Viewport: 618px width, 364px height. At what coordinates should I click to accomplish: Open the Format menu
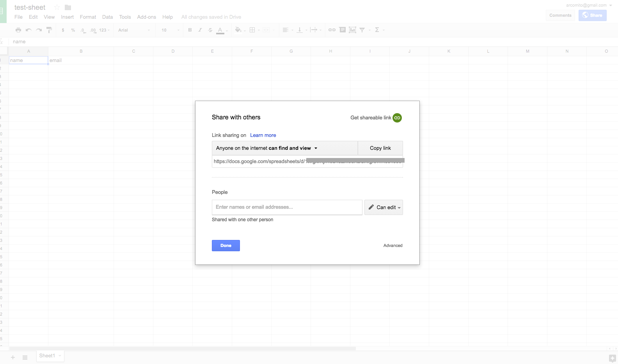pos(88,17)
